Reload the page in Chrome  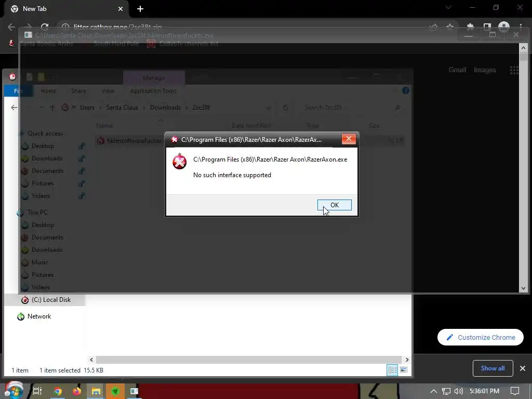[x=45, y=27]
